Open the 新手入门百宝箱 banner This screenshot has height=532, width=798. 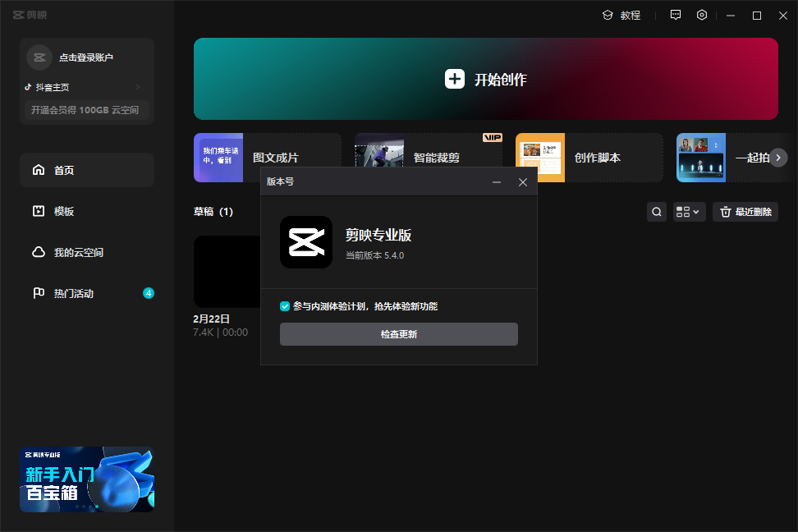pyautogui.click(x=87, y=479)
